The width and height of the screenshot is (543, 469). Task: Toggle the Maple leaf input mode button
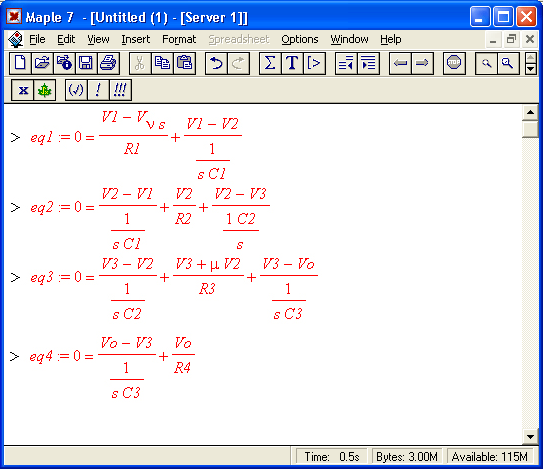[x=45, y=90]
